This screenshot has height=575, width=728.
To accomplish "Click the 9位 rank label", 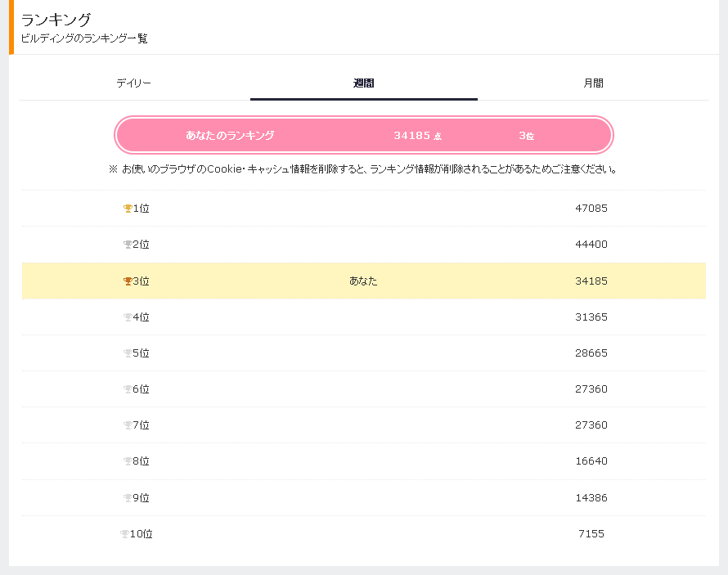I will [x=141, y=497].
